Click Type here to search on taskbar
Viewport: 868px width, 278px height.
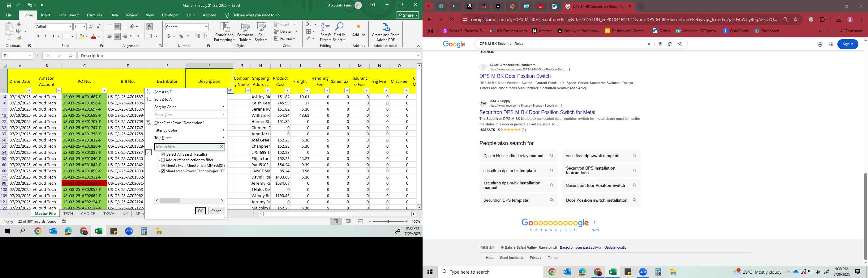[x=491, y=272]
